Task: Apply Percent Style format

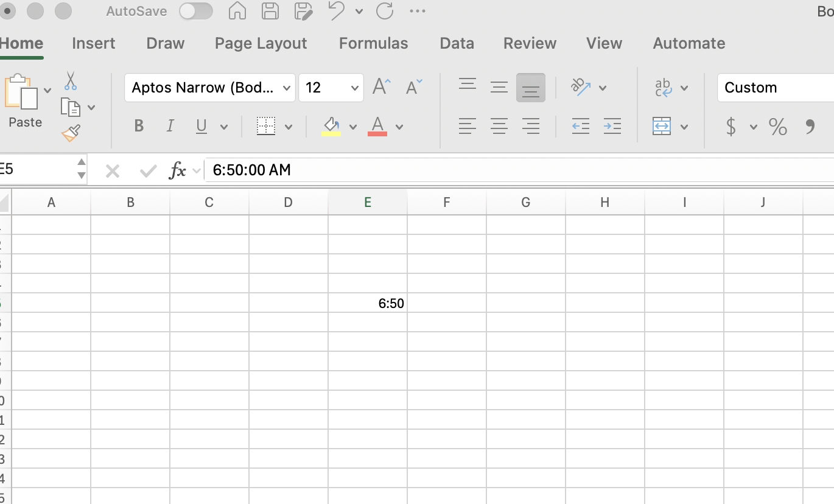Action: [777, 127]
